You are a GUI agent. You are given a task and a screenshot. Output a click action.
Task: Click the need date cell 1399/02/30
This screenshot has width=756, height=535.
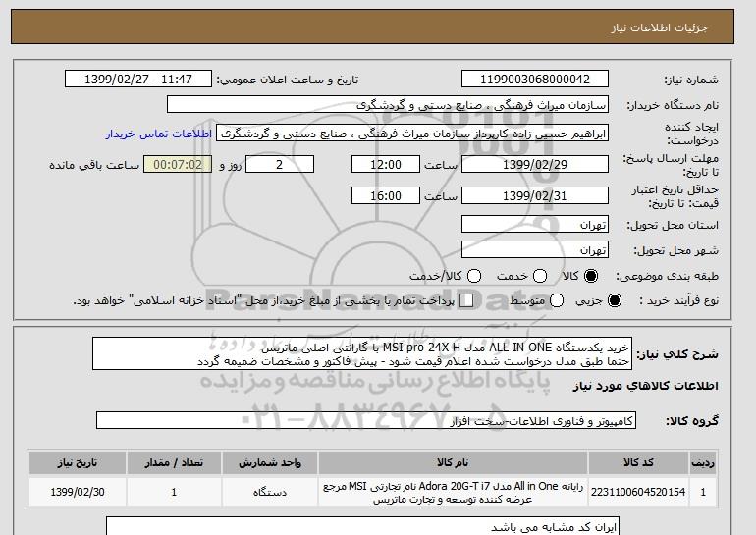point(78,492)
